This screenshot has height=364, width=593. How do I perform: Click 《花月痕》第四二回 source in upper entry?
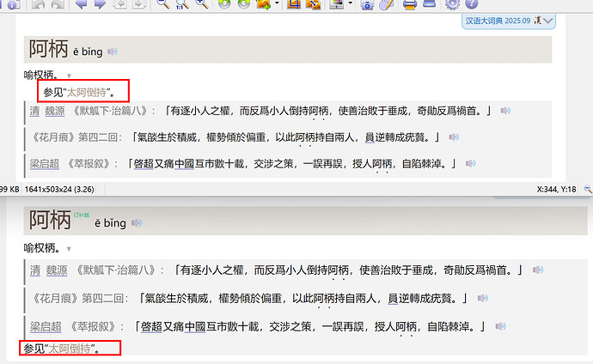pyautogui.click(x=76, y=137)
